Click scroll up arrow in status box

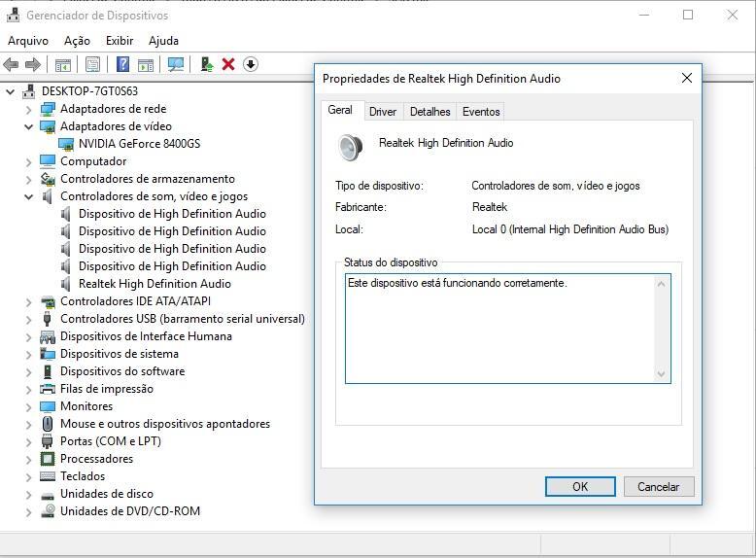pyautogui.click(x=662, y=284)
